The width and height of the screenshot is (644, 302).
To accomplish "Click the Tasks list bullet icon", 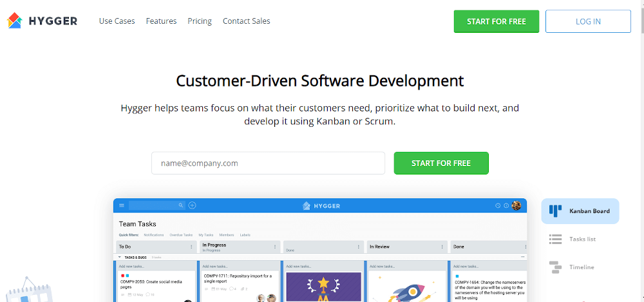I will [x=555, y=239].
